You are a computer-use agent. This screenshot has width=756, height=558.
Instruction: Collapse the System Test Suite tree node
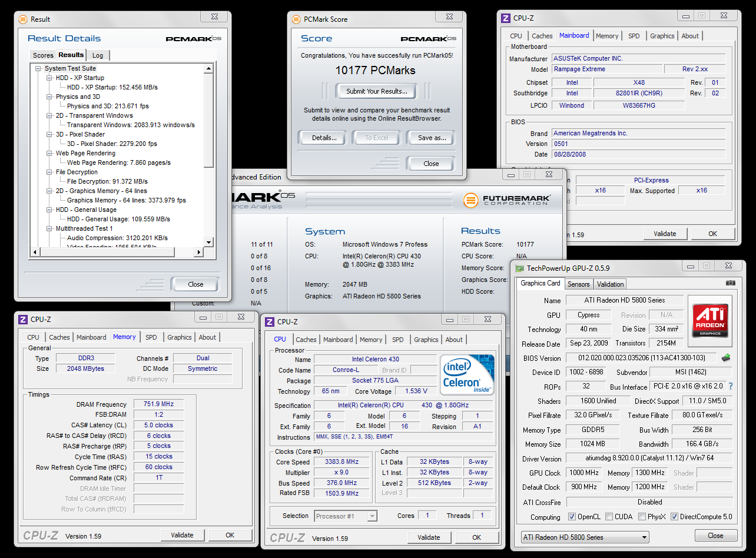(38, 68)
